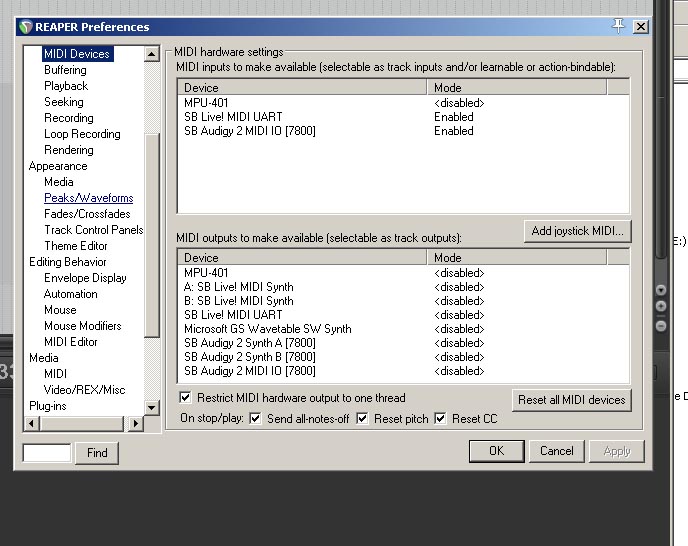Screen dimensions: 688x546
Task: Open the Video/REX/Misc page
Action: tap(84, 390)
